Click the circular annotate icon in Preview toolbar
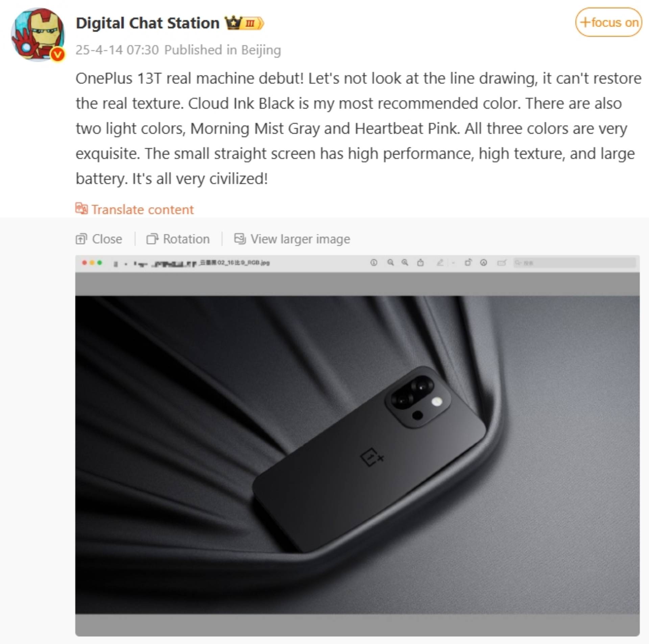This screenshot has height=644, width=649. pos(484,263)
